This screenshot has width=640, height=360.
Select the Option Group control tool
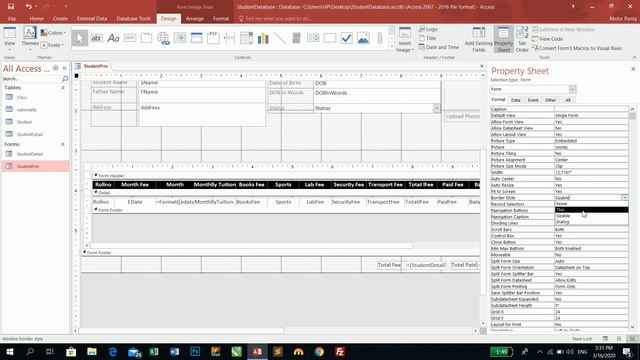[213, 38]
